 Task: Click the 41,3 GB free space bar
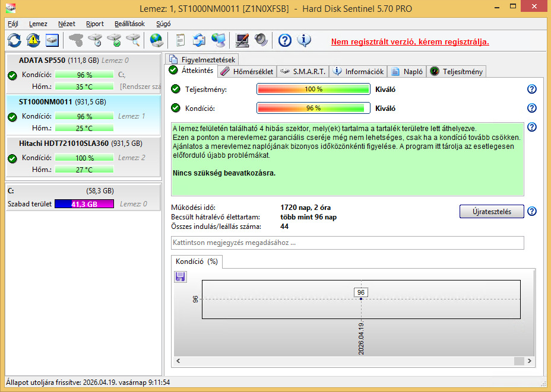tap(84, 204)
